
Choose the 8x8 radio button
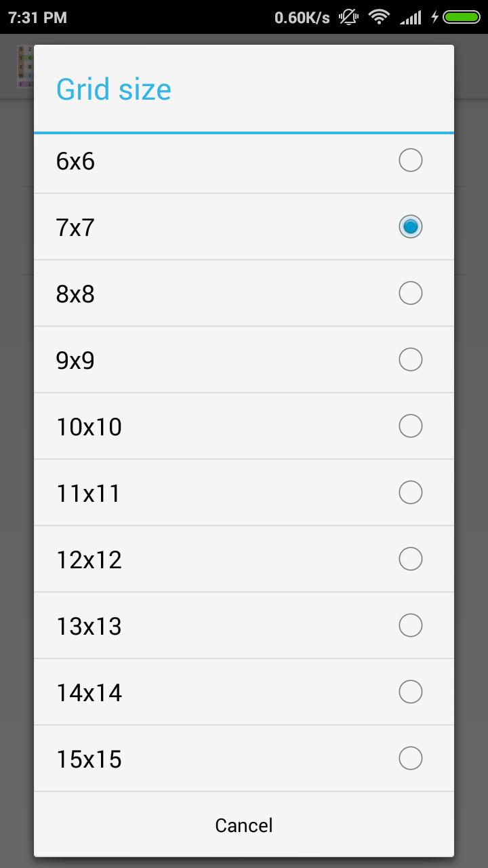click(x=410, y=293)
